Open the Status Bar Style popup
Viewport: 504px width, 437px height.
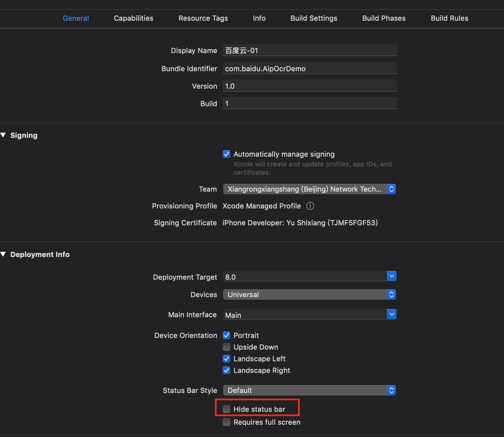point(310,390)
